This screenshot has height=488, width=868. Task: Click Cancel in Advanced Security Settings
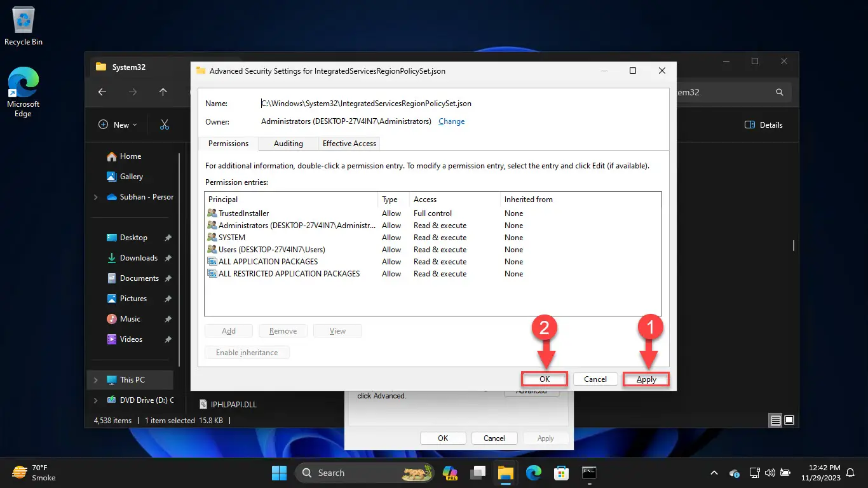pyautogui.click(x=595, y=379)
